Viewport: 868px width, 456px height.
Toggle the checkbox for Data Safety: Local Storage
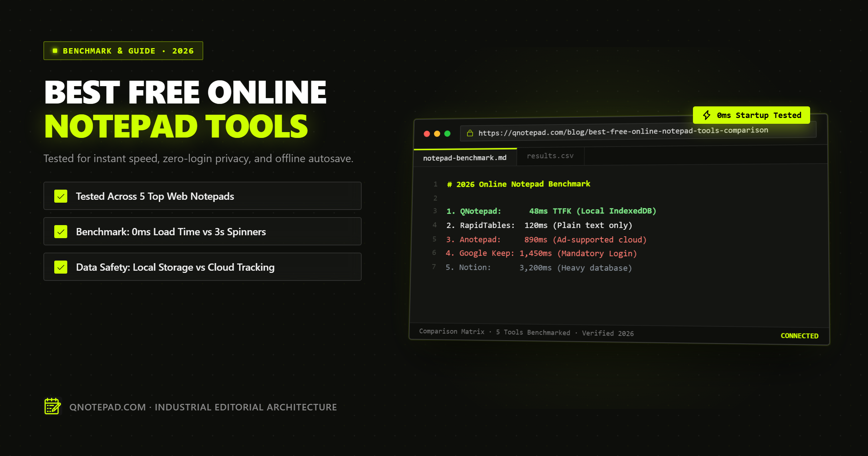pos(61,267)
